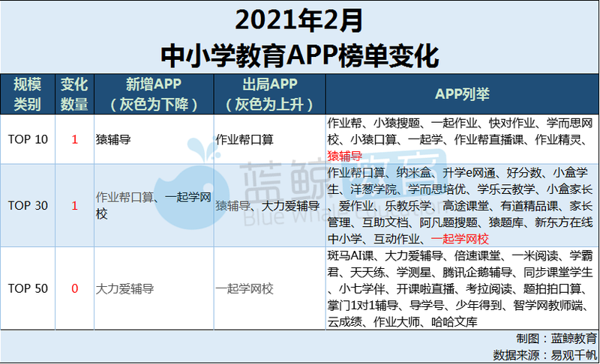This screenshot has width=600, height=364.
Task: Click the 规模类别 column header
Action: click(28, 94)
